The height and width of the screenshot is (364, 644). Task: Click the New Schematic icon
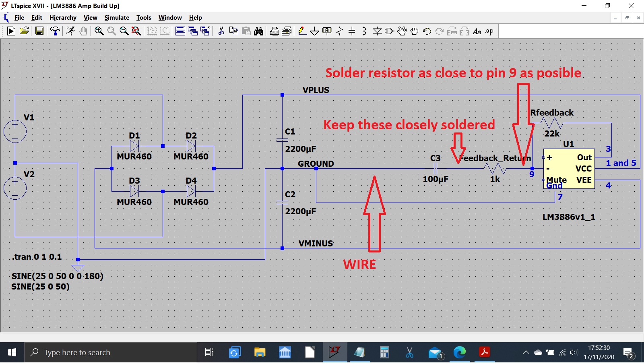click(x=11, y=31)
